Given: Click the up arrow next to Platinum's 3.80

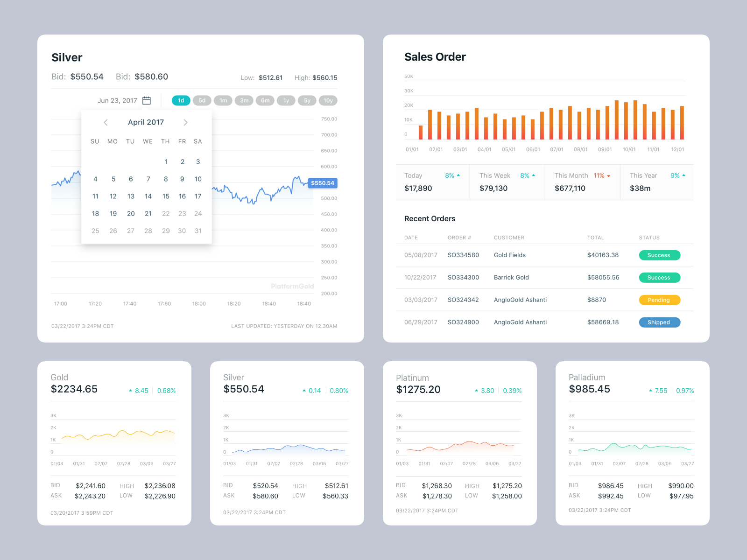Looking at the screenshot, I should (476, 391).
